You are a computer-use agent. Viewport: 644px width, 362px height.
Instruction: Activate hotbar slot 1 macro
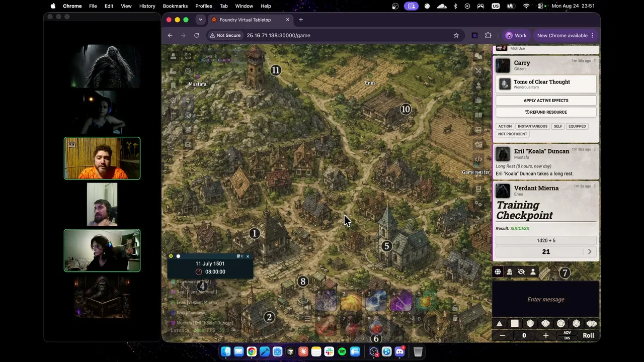[x=326, y=301]
